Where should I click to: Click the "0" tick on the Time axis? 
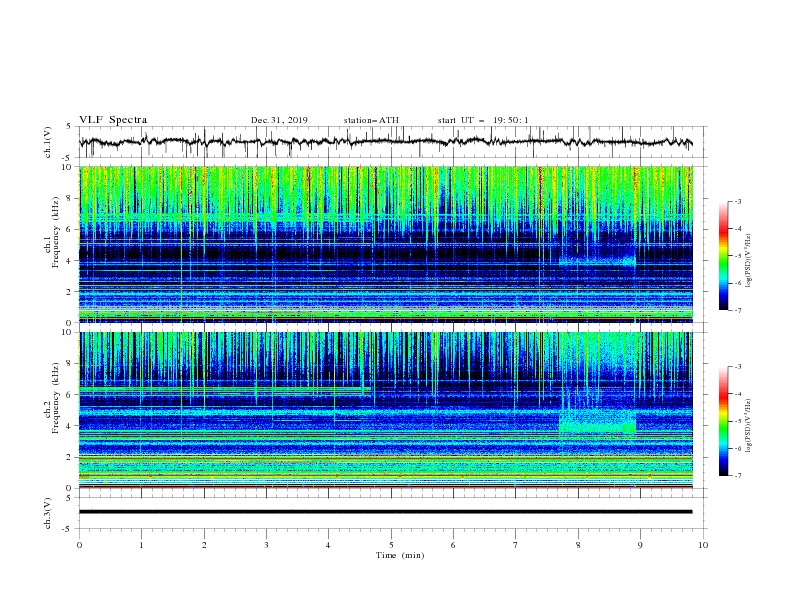coord(79,545)
